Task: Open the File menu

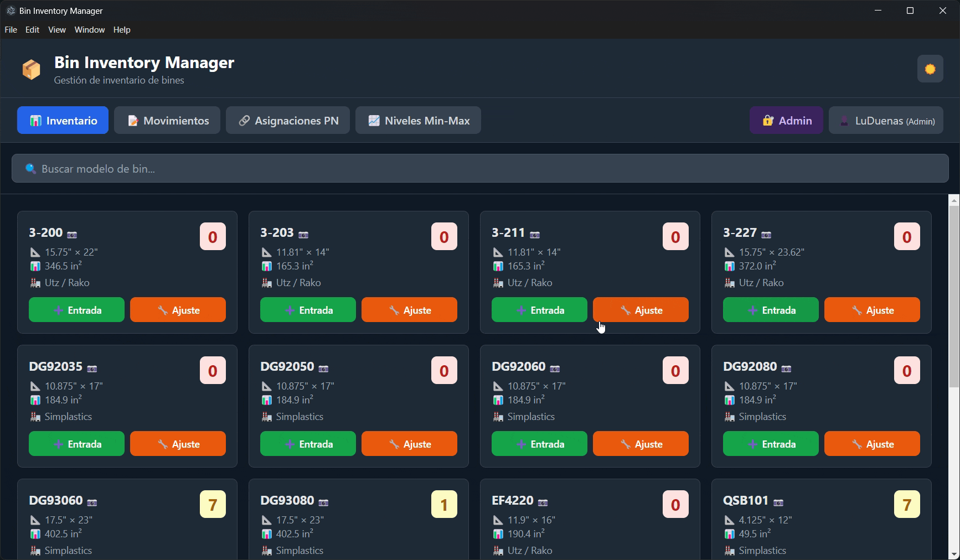Action: point(11,29)
